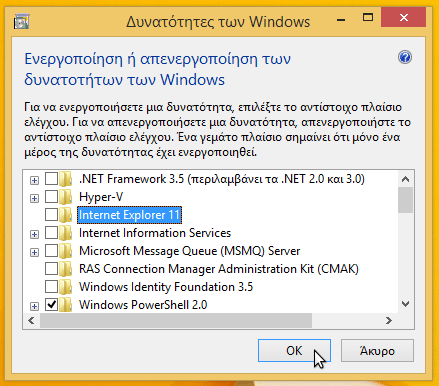Click the Windows Identity Foundation folder icon
The width and height of the screenshot is (439, 386).
coord(66,287)
